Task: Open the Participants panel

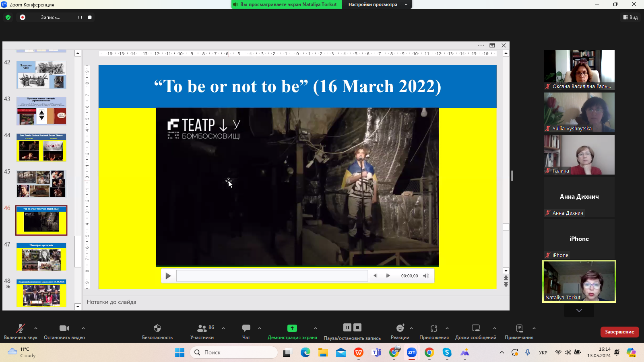Action: [202, 328]
